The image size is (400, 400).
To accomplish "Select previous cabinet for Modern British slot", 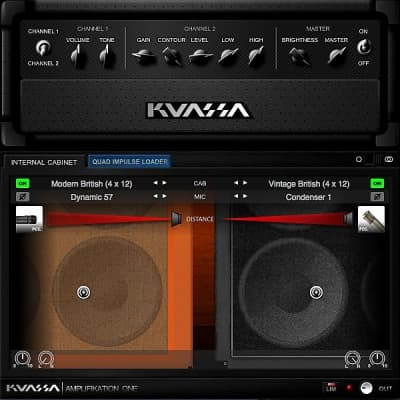I will (x=155, y=183).
